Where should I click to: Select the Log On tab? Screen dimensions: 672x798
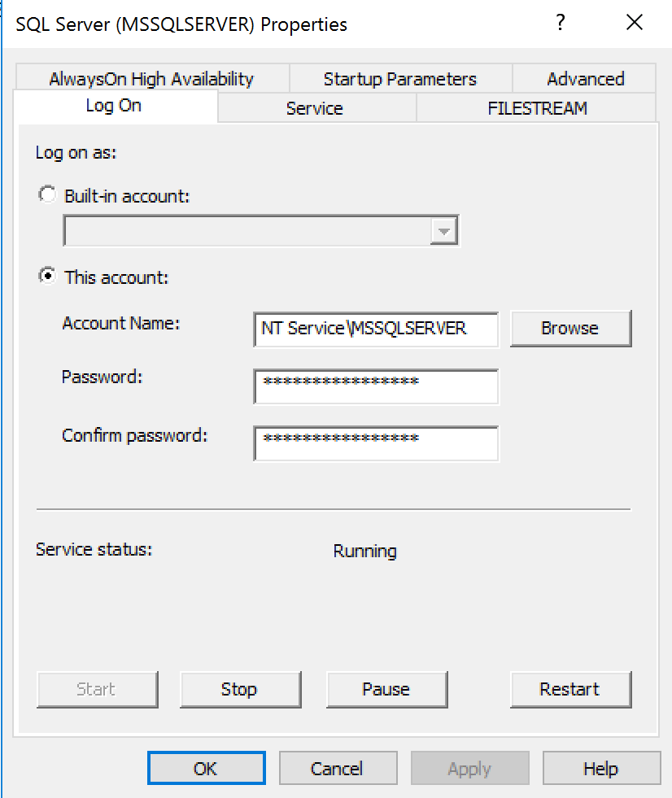click(x=112, y=106)
